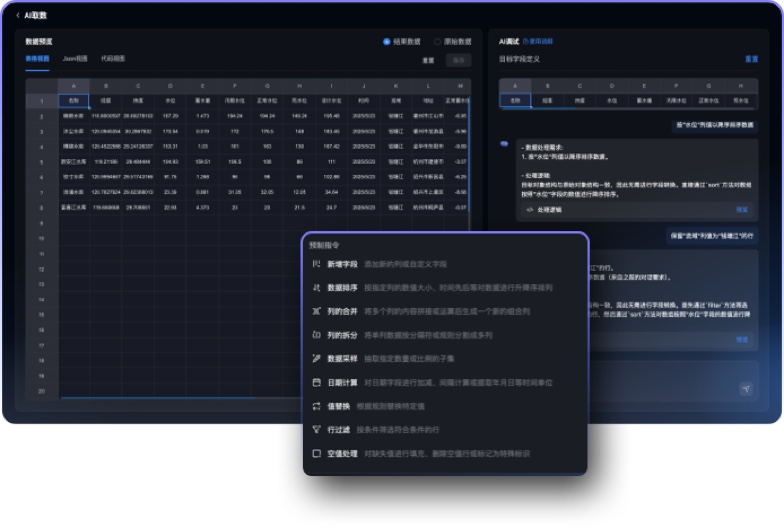
Task: Click the AI assistant avatar icon
Action: [x=504, y=144]
